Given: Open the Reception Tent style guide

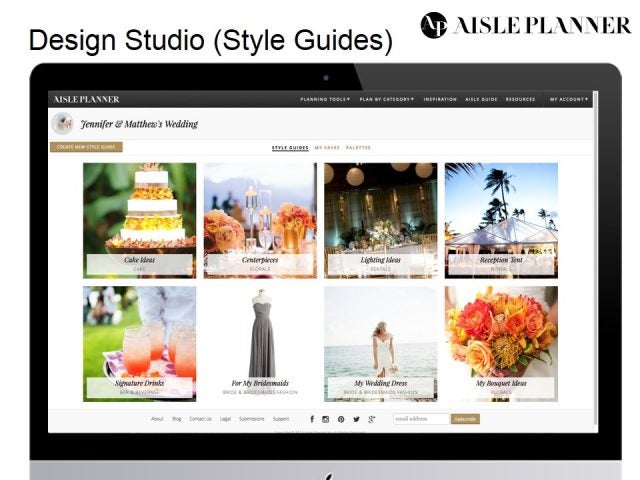Looking at the screenshot, I should pyautogui.click(x=501, y=221).
